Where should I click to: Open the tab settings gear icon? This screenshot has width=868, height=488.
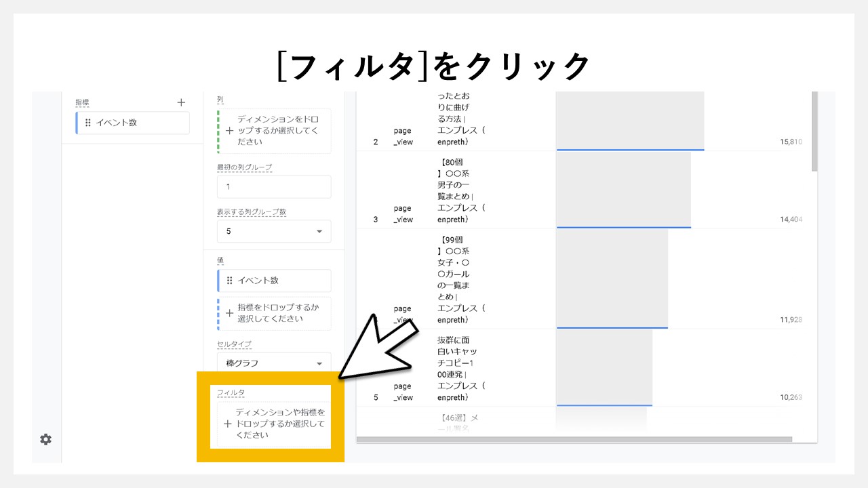[45, 439]
